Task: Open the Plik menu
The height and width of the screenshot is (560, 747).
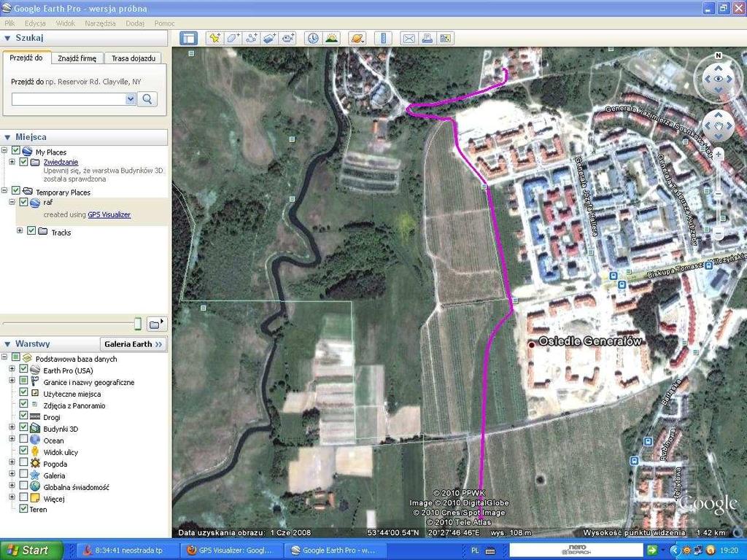Action: coord(10,23)
